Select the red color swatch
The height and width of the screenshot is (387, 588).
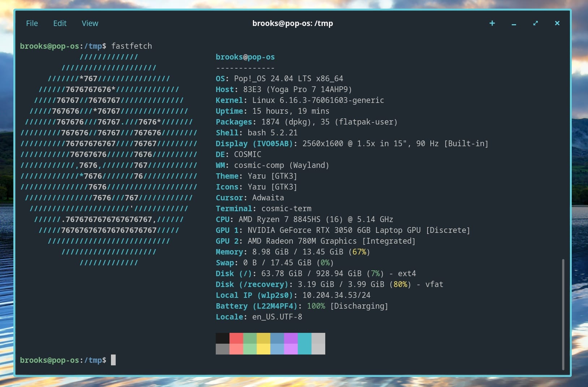[237, 338]
